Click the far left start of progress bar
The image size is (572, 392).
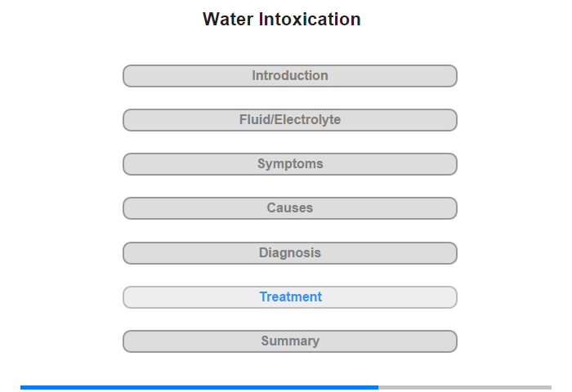pyautogui.click(x=22, y=387)
